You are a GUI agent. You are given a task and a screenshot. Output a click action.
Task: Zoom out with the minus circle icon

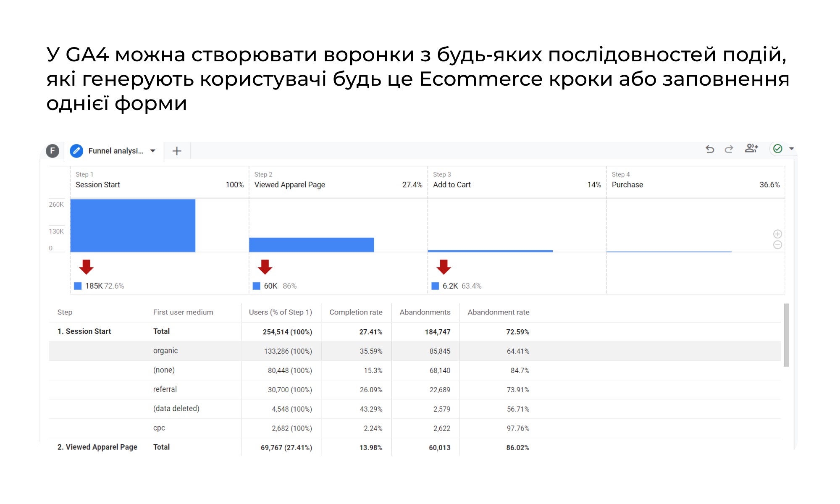(x=777, y=245)
